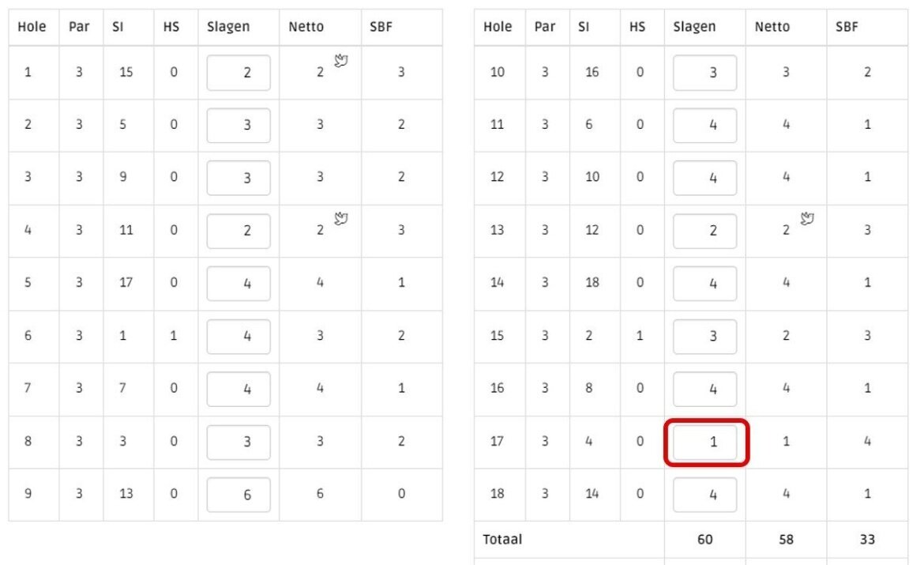Select the Slagen field for hole 9

tap(239, 494)
